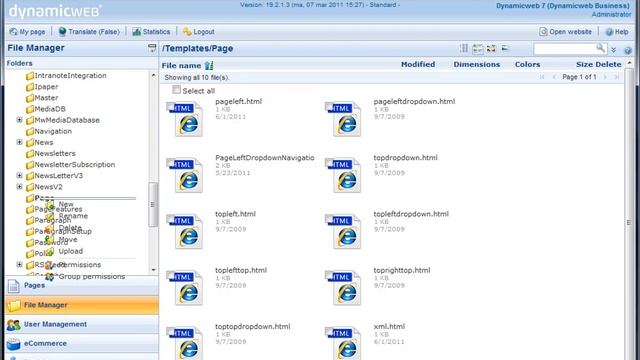Tick the Select all checkbox
This screenshot has width=640, height=360.
(176, 89)
